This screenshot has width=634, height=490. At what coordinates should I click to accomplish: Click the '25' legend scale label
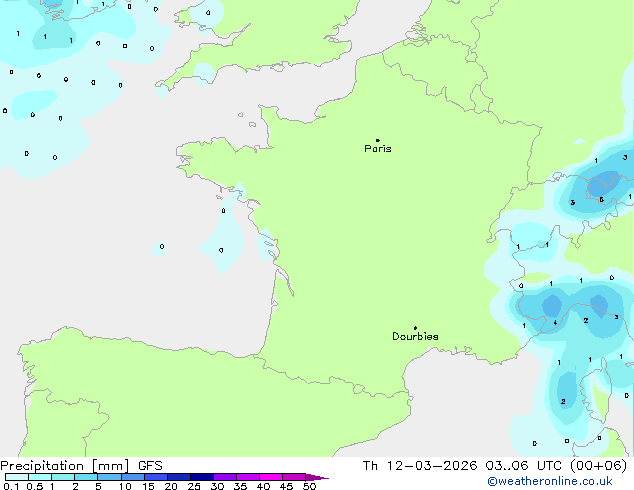(194, 486)
